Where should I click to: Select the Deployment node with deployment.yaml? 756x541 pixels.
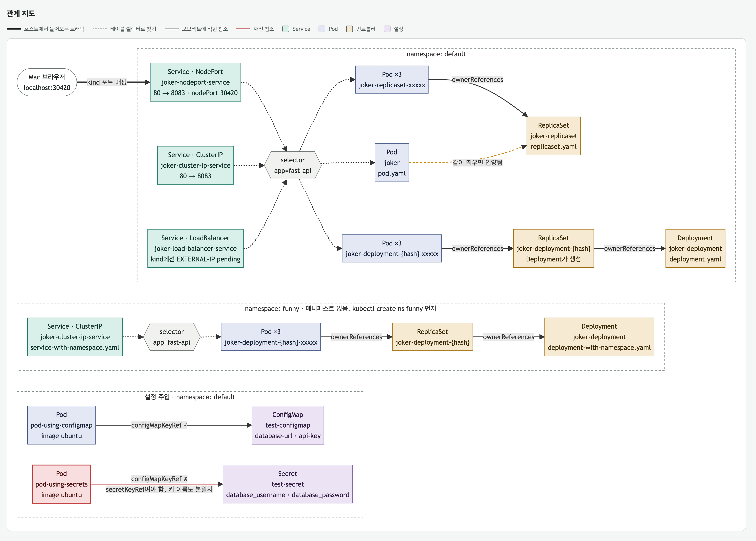click(695, 249)
